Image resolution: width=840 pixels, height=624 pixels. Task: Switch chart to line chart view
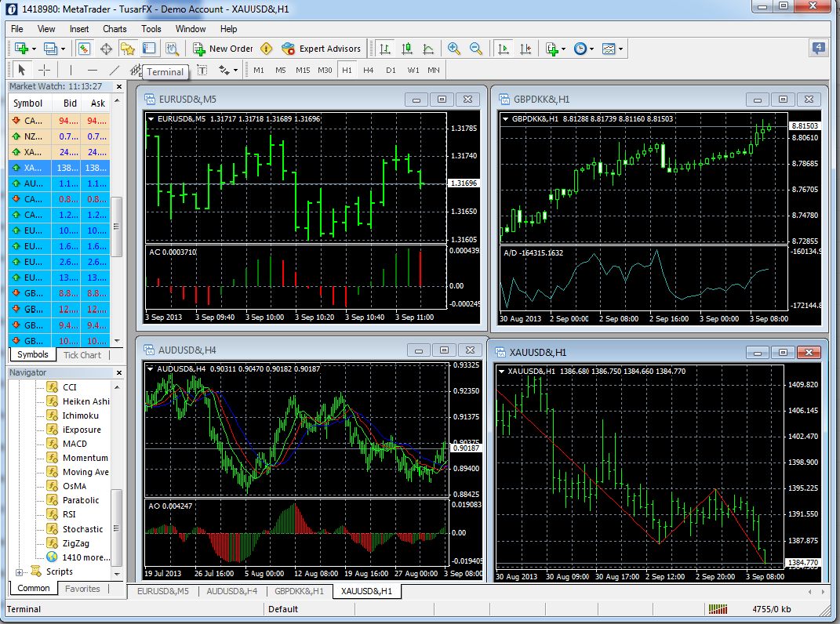click(x=427, y=49)
